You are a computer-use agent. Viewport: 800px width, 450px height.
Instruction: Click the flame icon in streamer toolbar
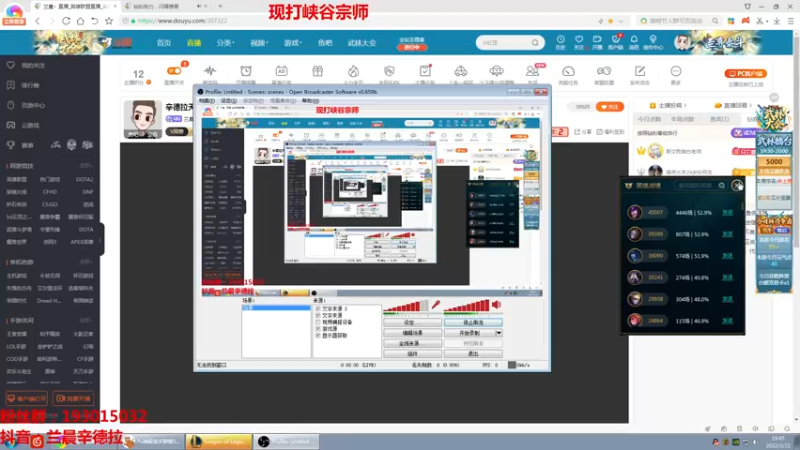click(353, 71)
